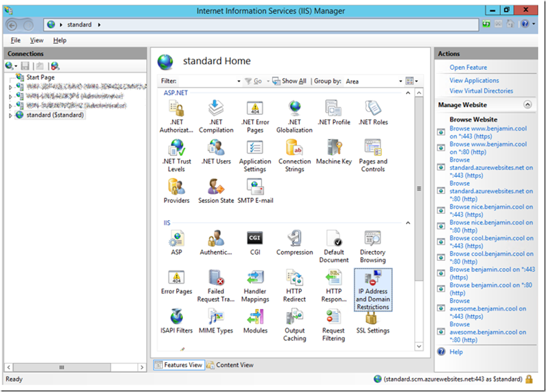Collapse the IIS group section
The height and width of the screenshot is (392, 546).
[x=408, y=223]
